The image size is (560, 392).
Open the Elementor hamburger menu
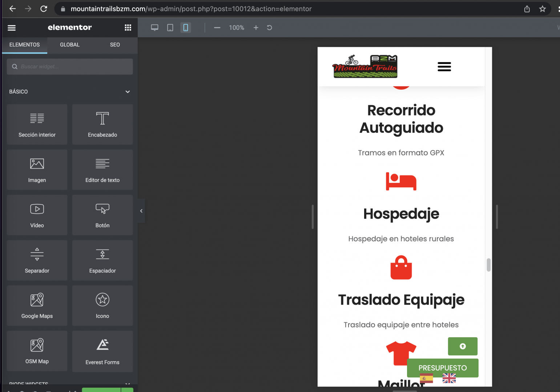[x=12, y=28]
